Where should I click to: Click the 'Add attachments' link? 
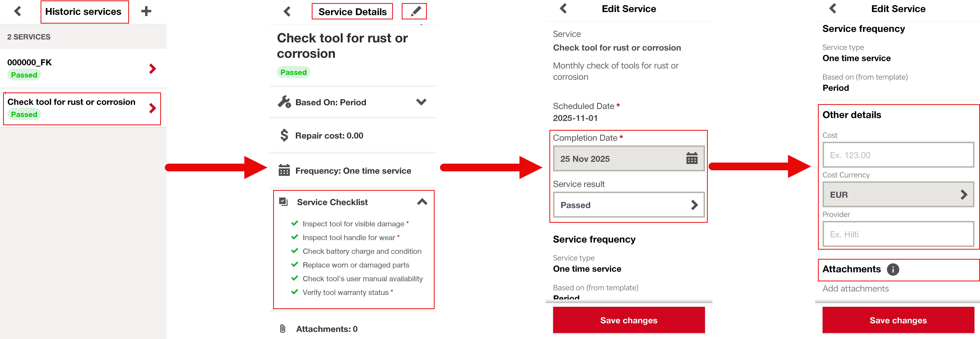855,288
